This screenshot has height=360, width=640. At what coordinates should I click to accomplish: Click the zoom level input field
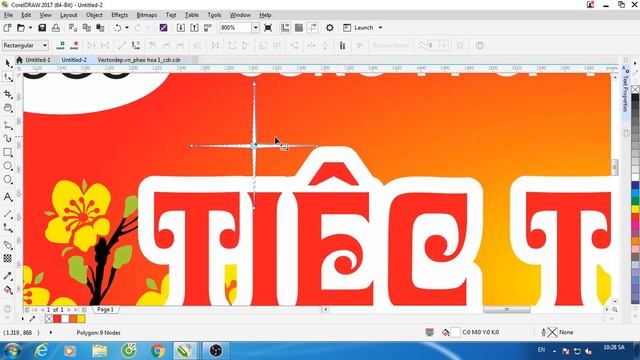236,28
